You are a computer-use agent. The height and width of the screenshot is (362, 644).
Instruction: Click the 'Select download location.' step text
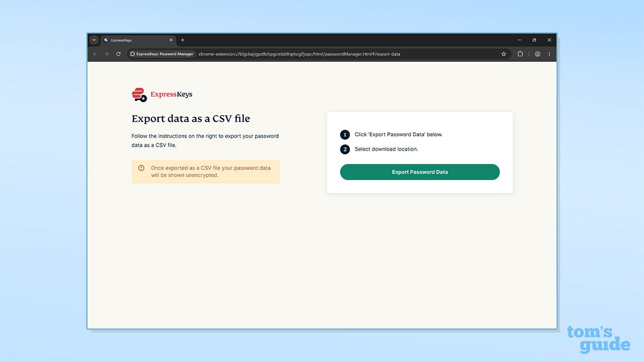(386, 149)
